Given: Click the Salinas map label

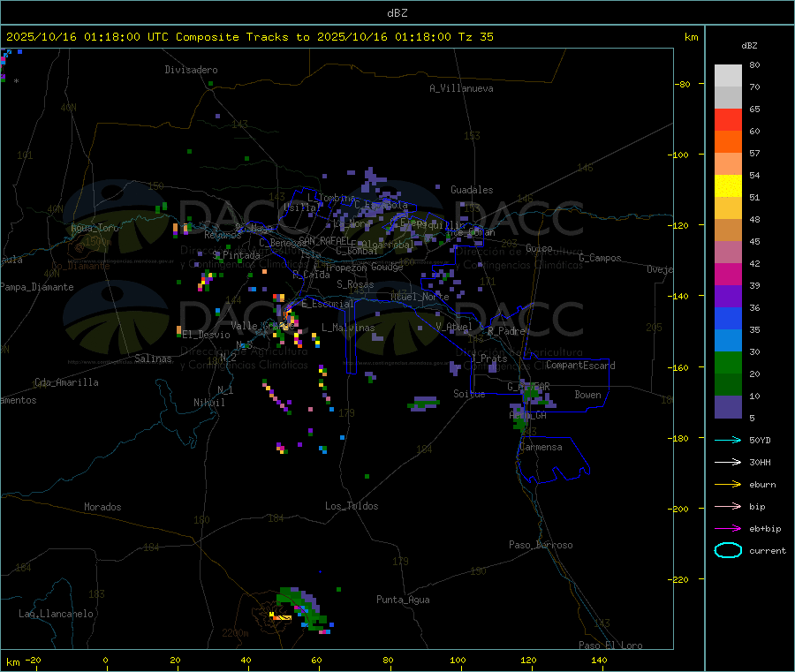Looking at the screenshot, I should (x=153, y=359).
